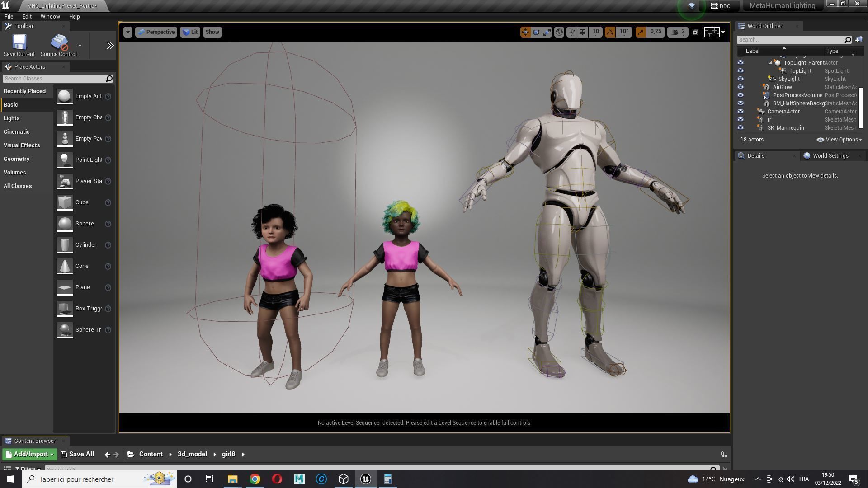868x488 pixels.
Task: Toggle world/local coordinate system globe
Action: (559, 32)
